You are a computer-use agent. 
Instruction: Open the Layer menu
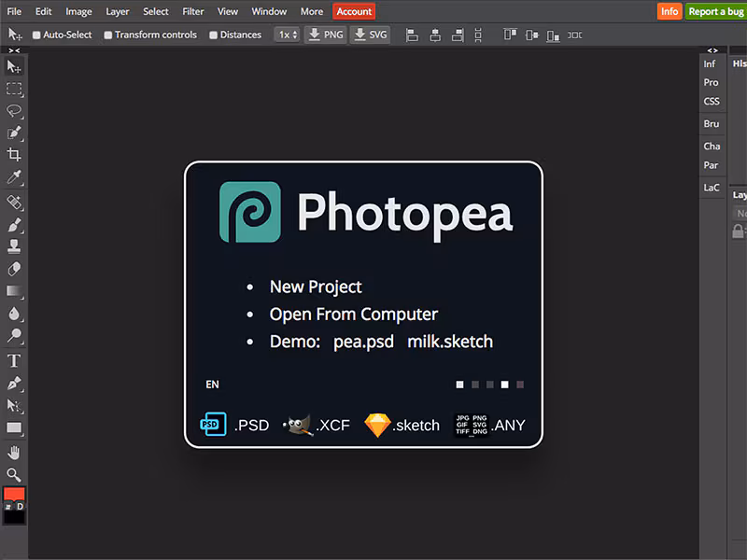(x=118, y=11)
